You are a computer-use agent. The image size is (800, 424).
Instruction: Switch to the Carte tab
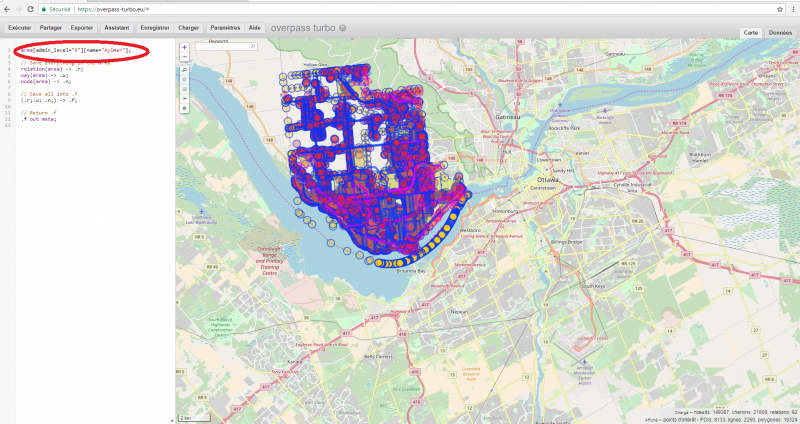750,33
